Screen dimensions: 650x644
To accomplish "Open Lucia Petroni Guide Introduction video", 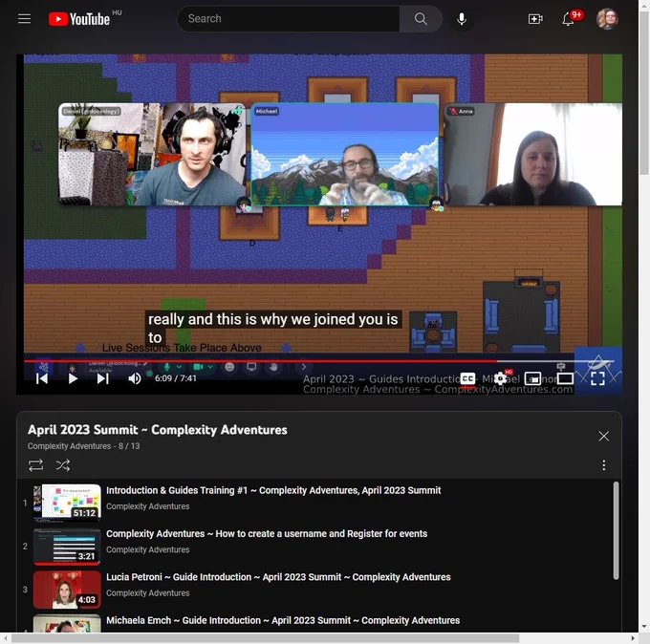I will pyautogui.click(x=278, y=577).
